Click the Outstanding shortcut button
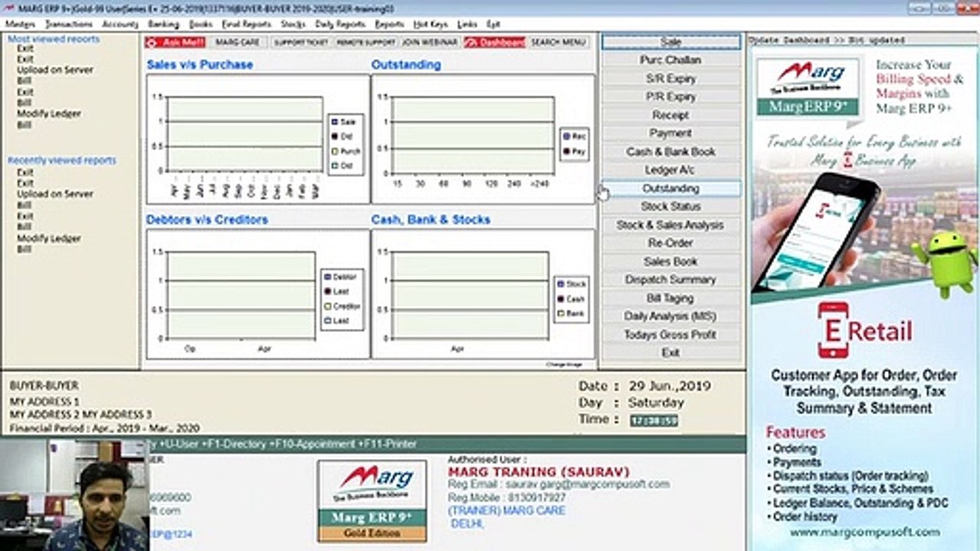Viewport: 980px width, 551px height. tap(671, 188)
